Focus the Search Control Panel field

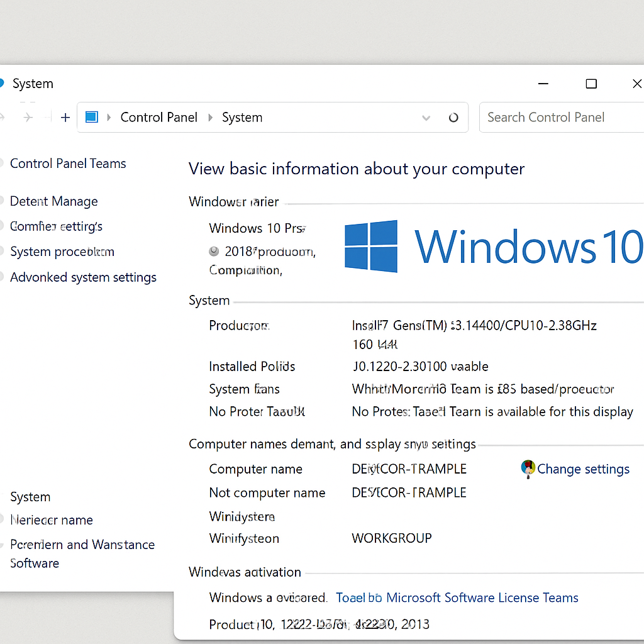coord(562,118)
